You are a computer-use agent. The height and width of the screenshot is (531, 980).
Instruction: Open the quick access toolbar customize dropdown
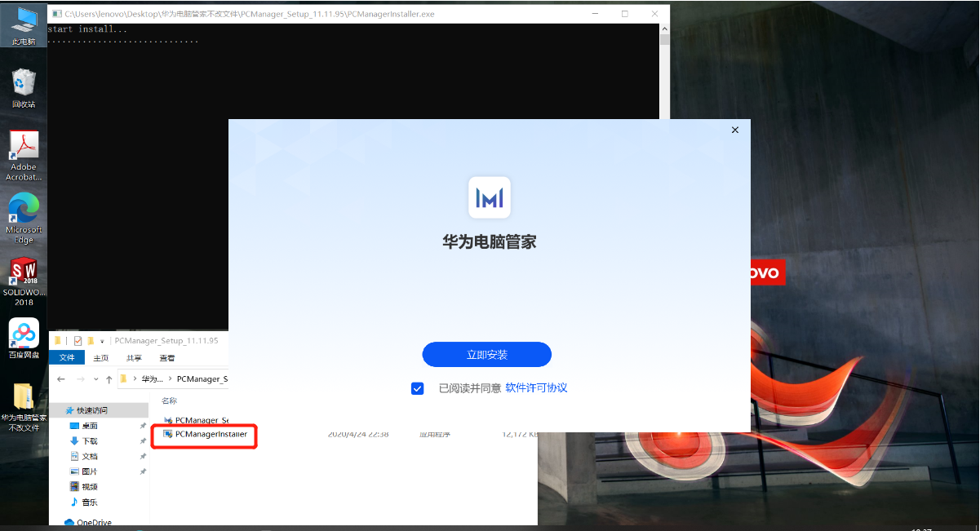102,341
